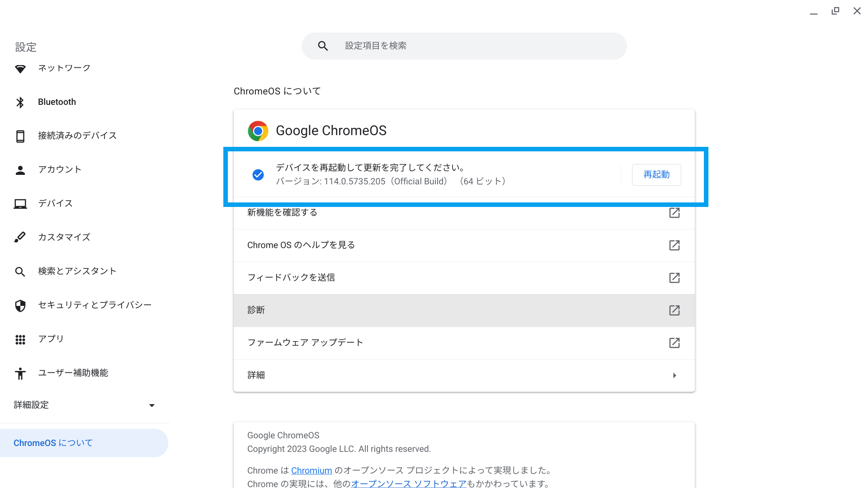Follow the オープンソース ソフトウェア link
The image size is (868, 488).
[409, 483]
